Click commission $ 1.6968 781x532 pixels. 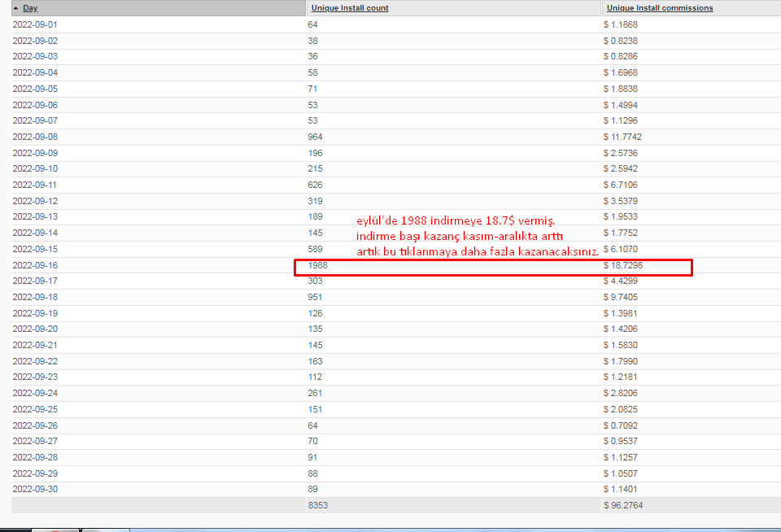point(620,72)
